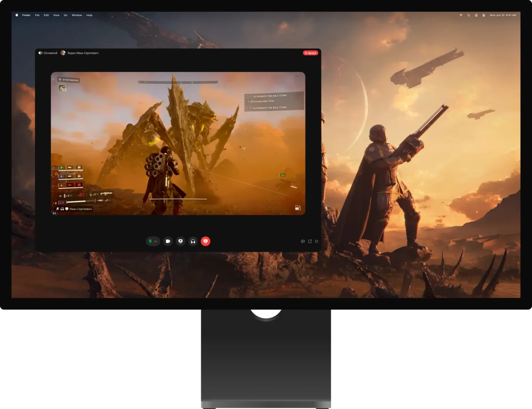This screenshot has height=409, width=532.
Task: Click headphones icon on stream name tag
Action: pos(62,209)
